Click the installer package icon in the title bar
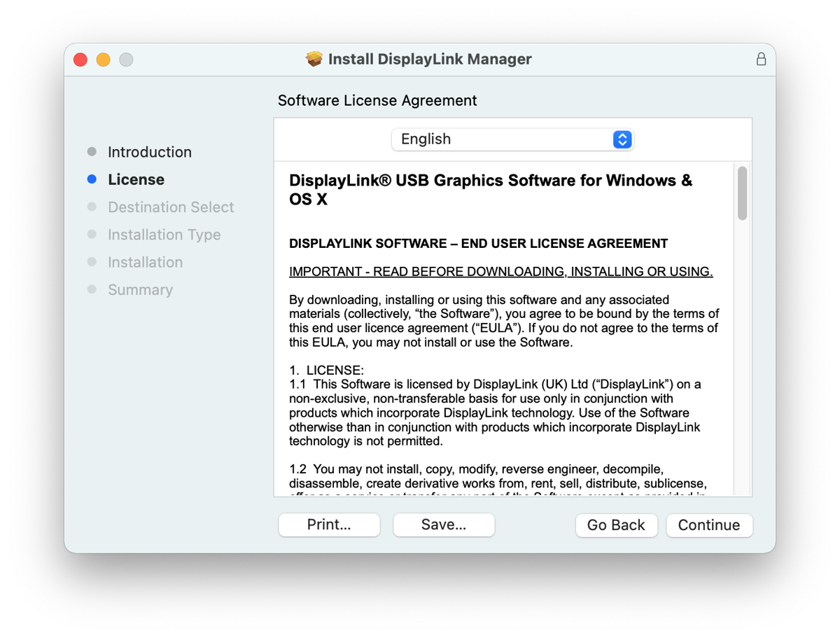This screenshot has height=638, width=840. click(314, 59)
